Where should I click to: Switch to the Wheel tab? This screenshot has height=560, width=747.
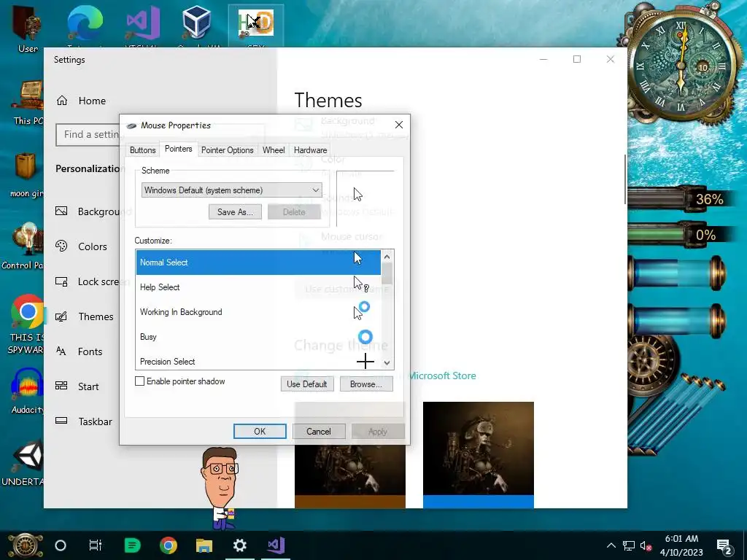tap(274, 150)
